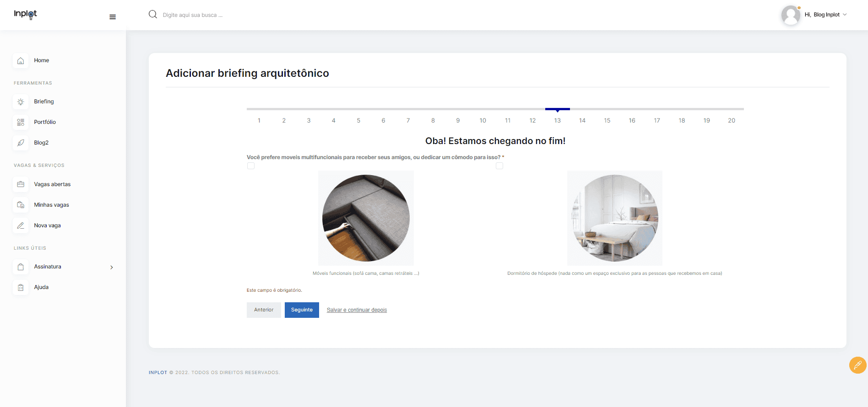Click the Nova vaga pencil icon
The width and height of the screenshot is (868, 407).
coord(21,225)
